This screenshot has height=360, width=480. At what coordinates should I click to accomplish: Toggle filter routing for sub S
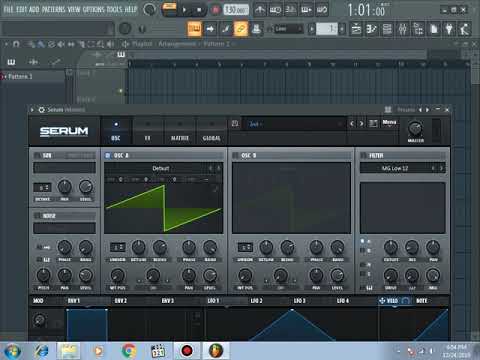pyautogui.click(x=363, y=274)
